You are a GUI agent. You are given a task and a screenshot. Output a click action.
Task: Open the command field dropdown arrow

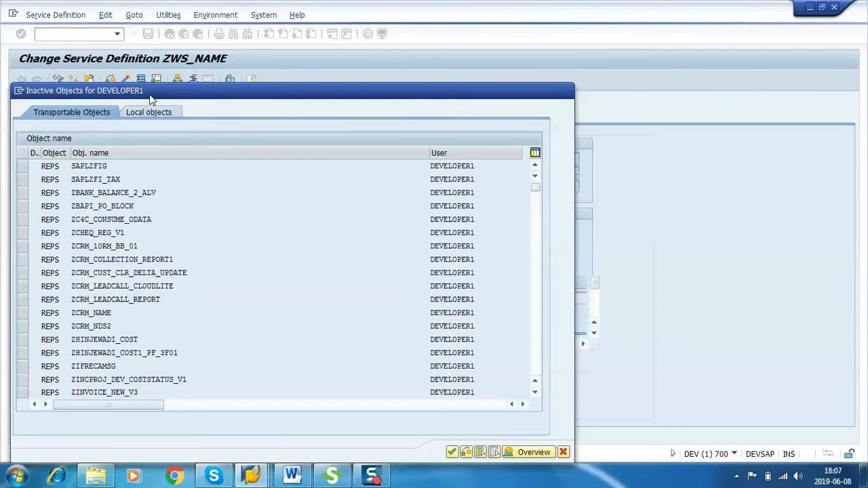coord(117,34)
